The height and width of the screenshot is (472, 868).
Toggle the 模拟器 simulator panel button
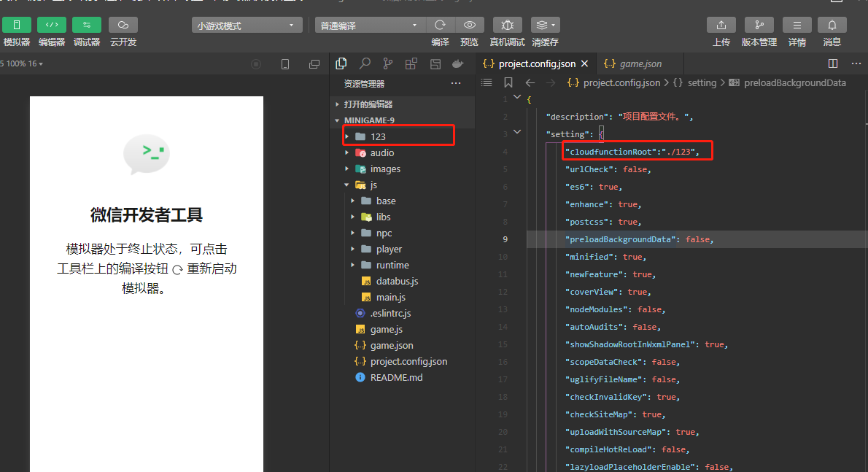click(x=17, y=25)
